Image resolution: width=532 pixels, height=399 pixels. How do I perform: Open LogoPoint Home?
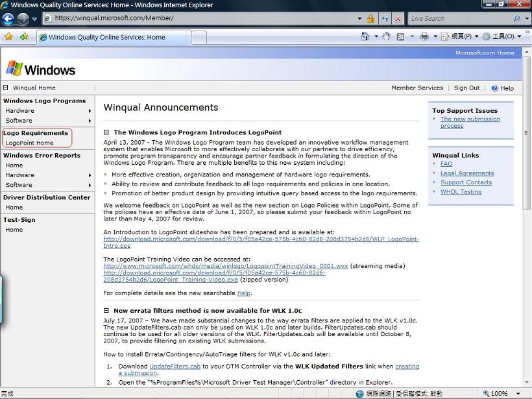(29, 143)
